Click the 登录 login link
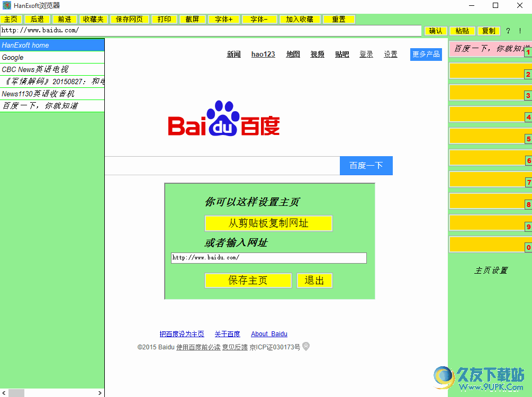Image resolution: width=532 pixels, height=397 pixels. [366, 55]
